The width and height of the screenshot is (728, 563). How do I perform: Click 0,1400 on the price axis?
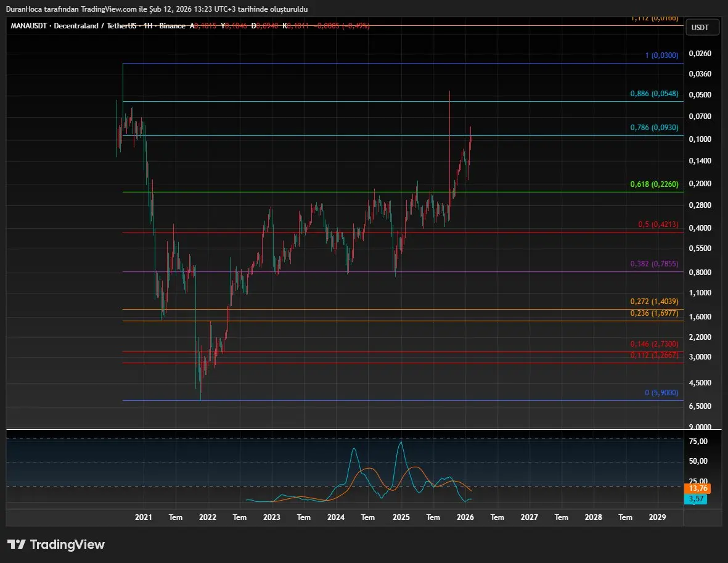click(700, 161)
